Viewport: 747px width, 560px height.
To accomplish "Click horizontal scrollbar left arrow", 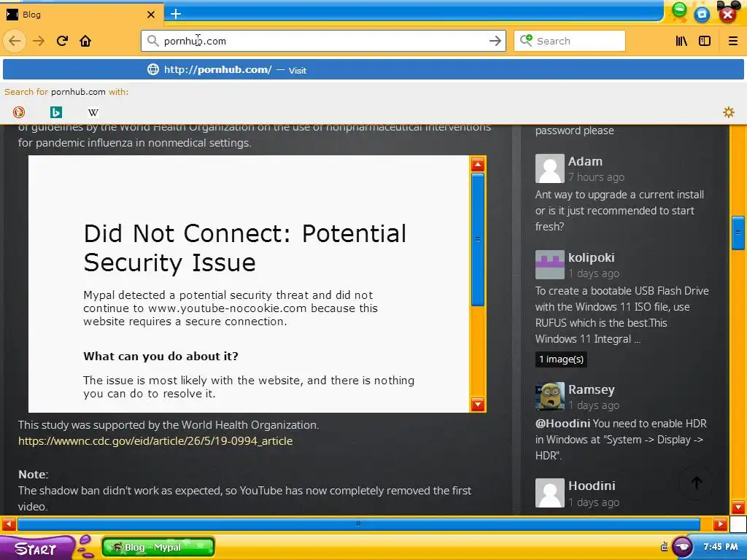I will point(9,524).
